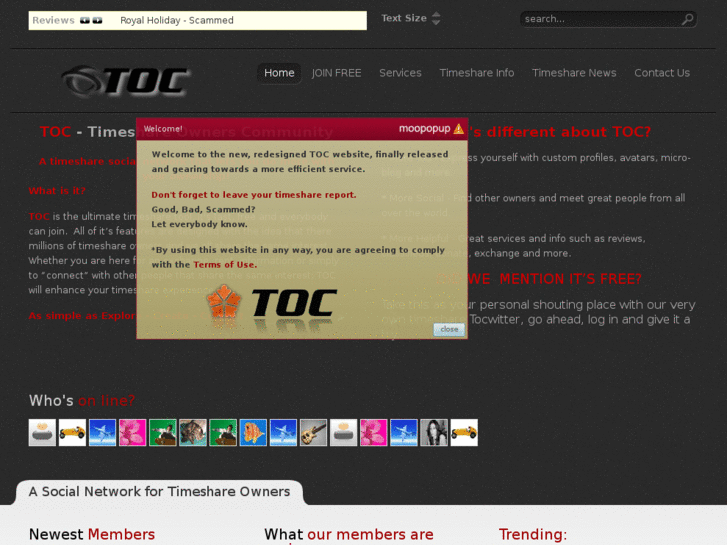Open the orange fish avatar profile

coord(253,432)
